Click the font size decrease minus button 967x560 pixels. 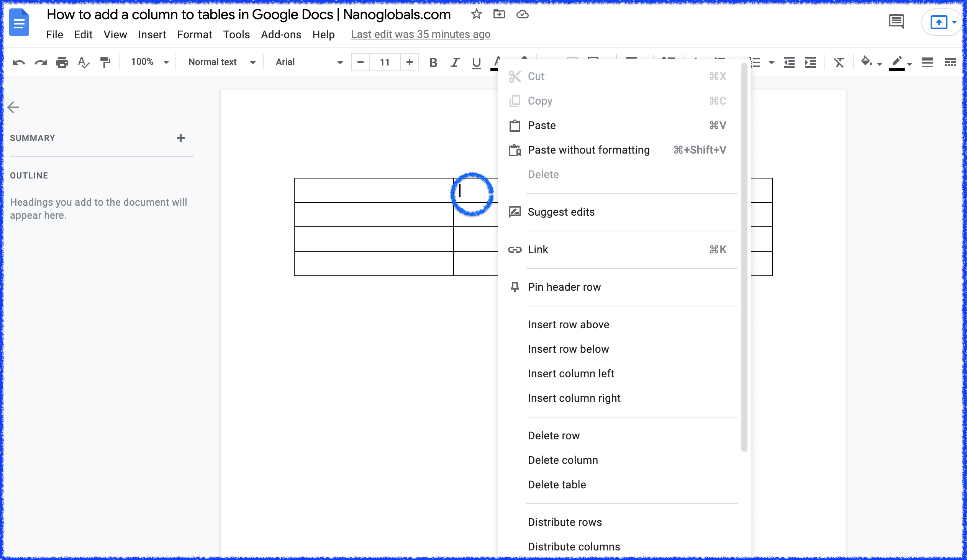(361, 62)
